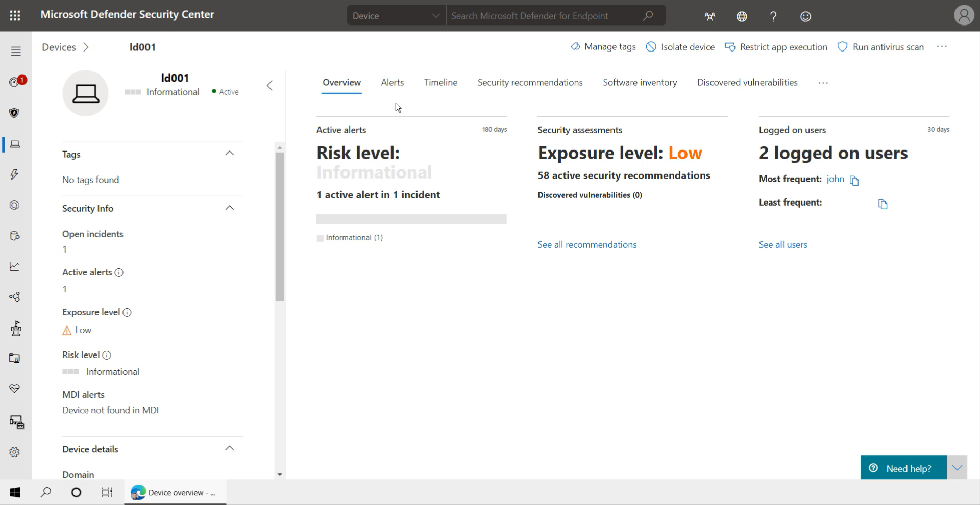The width and height of the screenshot is (980, 505).
Task: Open the Evaluation and tutorials icon
Action: click(x=15, y=359)
